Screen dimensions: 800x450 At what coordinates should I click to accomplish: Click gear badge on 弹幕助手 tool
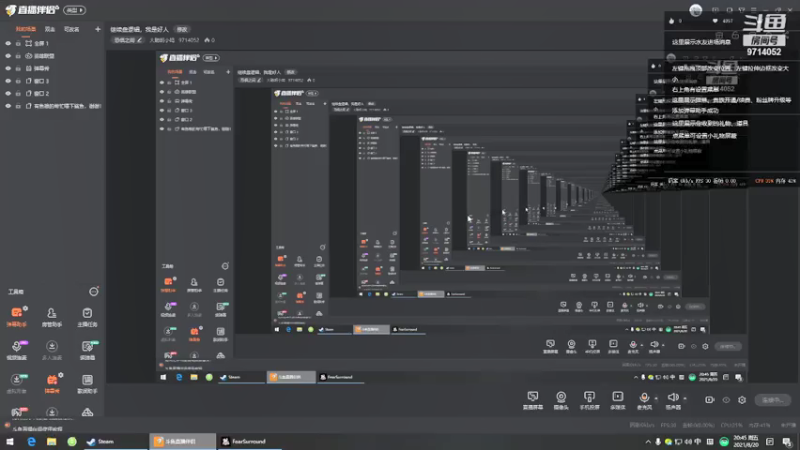(x=25, y=308)
